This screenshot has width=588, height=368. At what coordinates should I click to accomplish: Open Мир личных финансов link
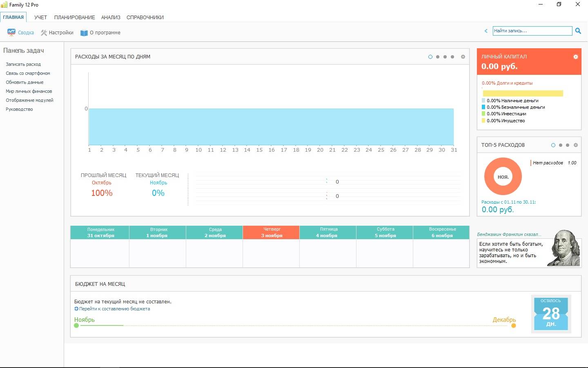click(x=29, y=91)
